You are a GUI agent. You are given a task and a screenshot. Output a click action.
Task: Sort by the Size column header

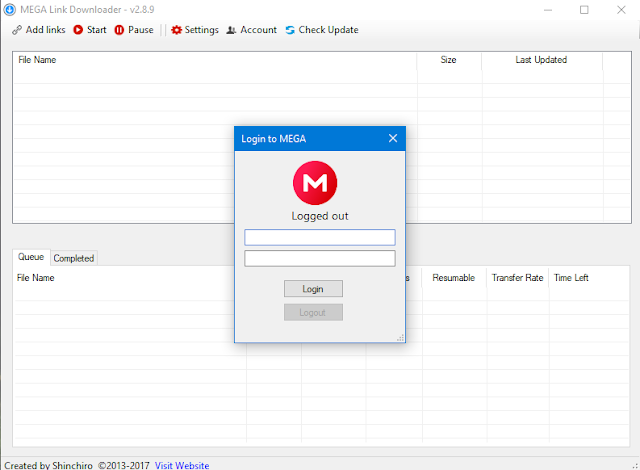pyautogui.click(x=448, y=60)
